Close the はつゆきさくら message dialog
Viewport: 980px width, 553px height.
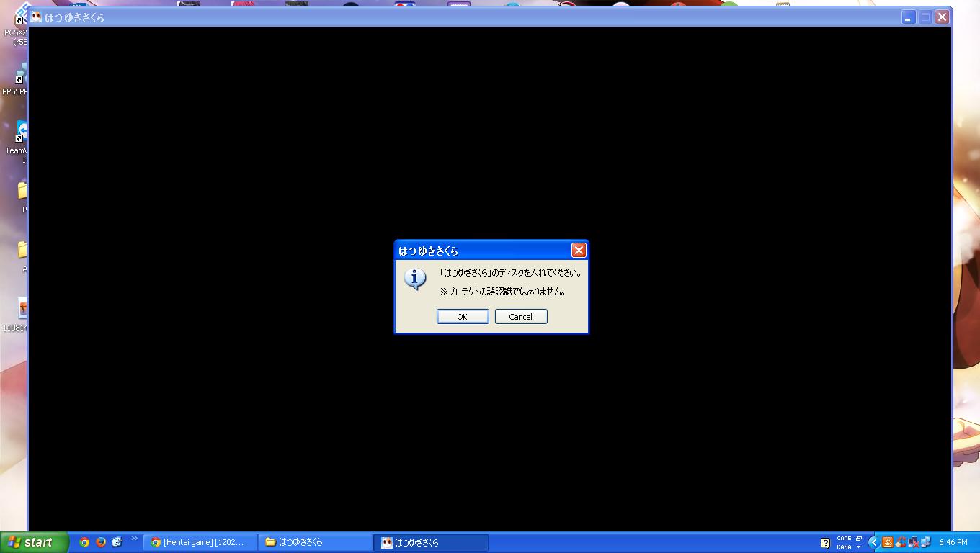[579, 251]
